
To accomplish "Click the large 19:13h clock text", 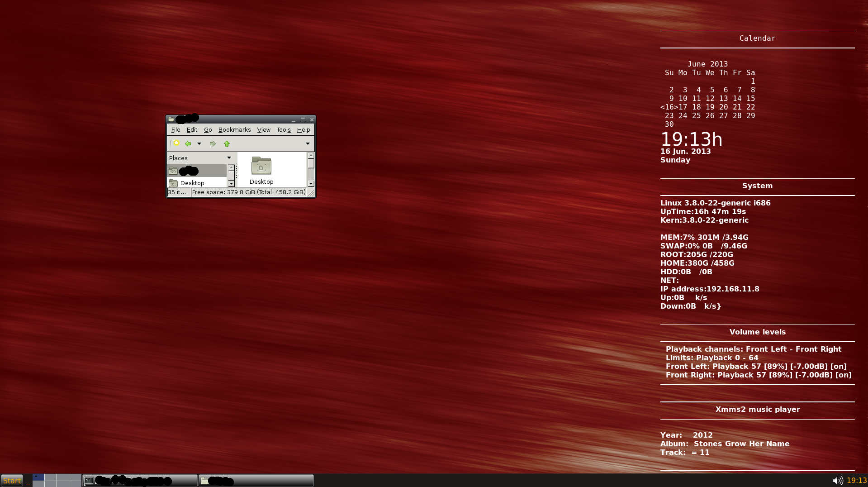I will [691, 139].
